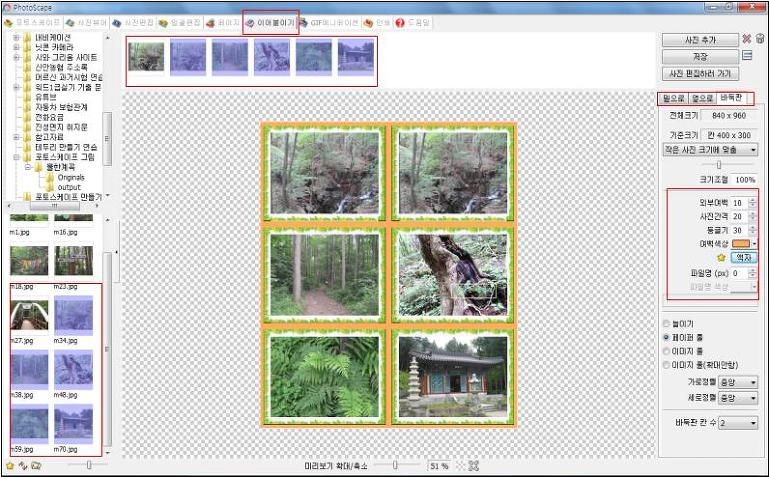Open the 바둑판 칸 수 dropdown

[x=738, y=423]
